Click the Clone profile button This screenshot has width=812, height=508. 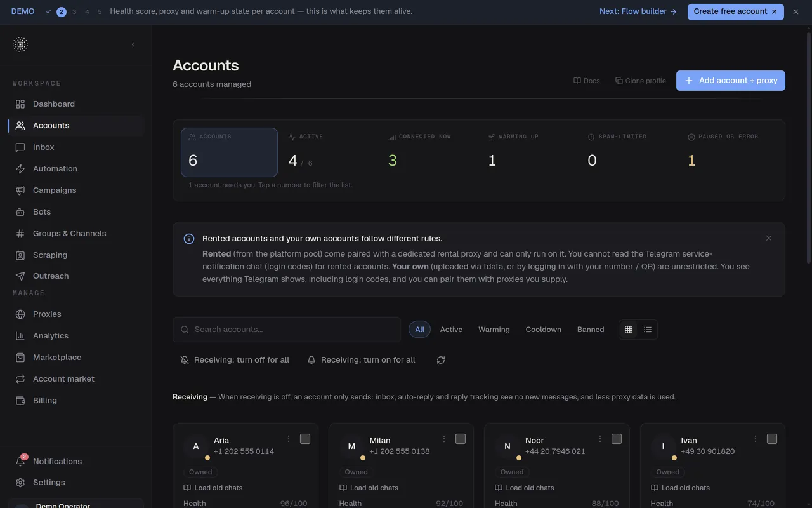pyautogui.click(x=641, y=81)
